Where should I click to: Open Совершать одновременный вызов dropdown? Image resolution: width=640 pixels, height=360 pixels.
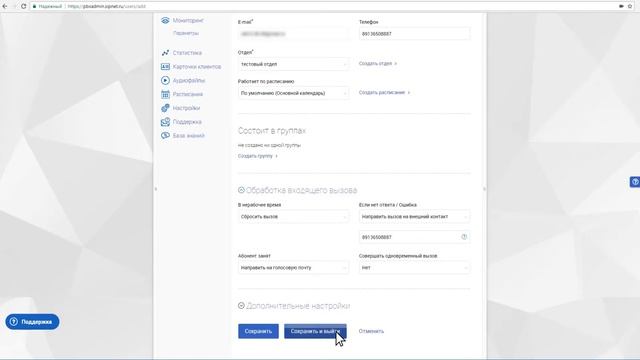pyautogui.click(x=414, y=268)
